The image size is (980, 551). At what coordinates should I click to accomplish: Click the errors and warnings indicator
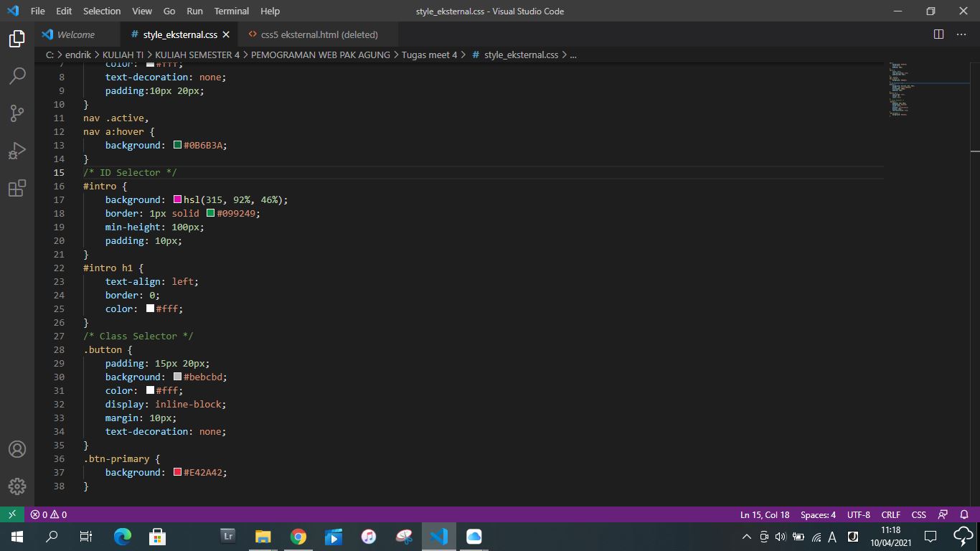pyautogui.click(x=48, y=514)
